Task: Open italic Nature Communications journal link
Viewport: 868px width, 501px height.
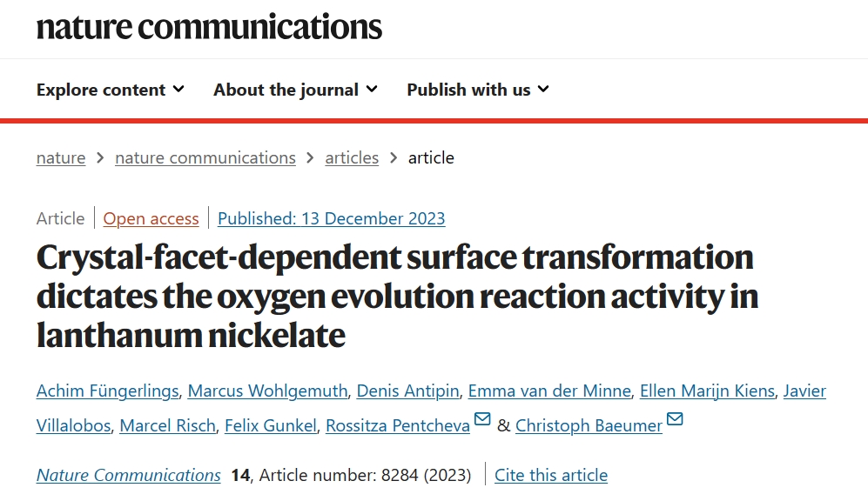Action: pos(129,475)
